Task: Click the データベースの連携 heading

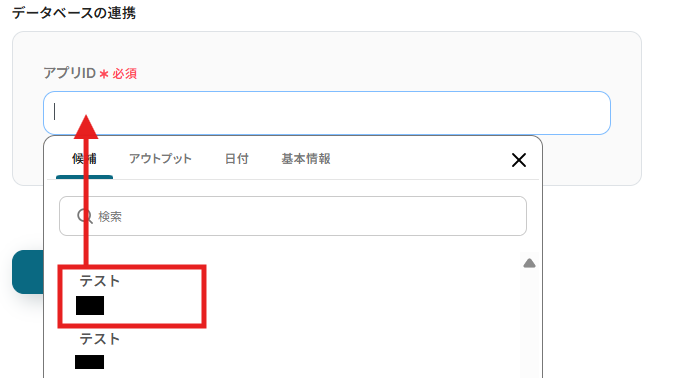Action: (74, 13)
